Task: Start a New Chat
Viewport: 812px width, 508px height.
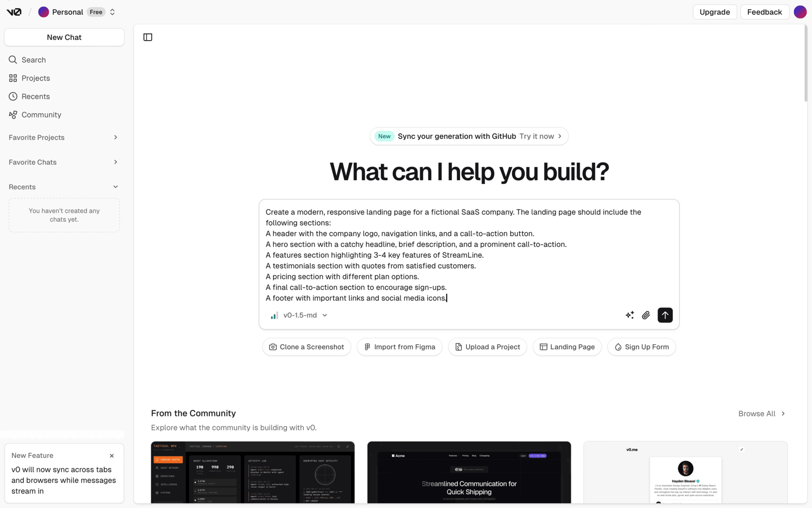Action: point(64,37)
